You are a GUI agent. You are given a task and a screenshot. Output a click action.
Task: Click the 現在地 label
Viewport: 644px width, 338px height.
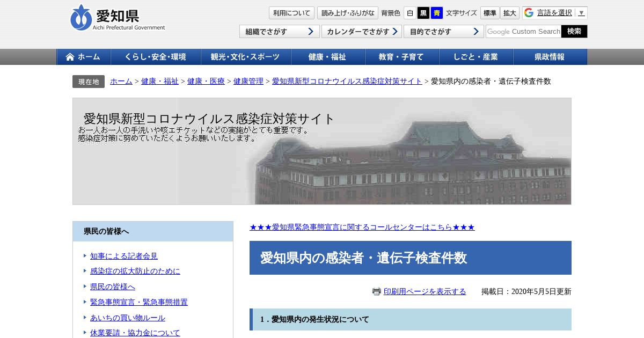pyautogui.click(x=89, y=82)
